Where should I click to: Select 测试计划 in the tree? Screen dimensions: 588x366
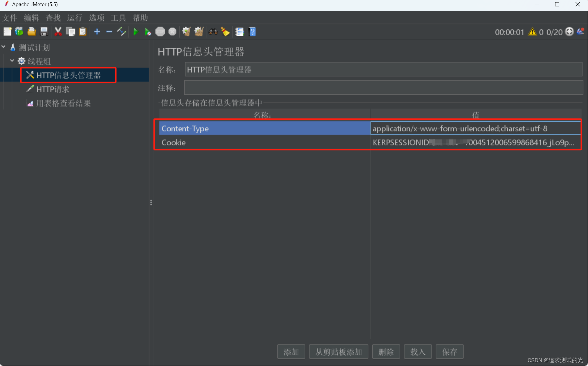(35, 47)
